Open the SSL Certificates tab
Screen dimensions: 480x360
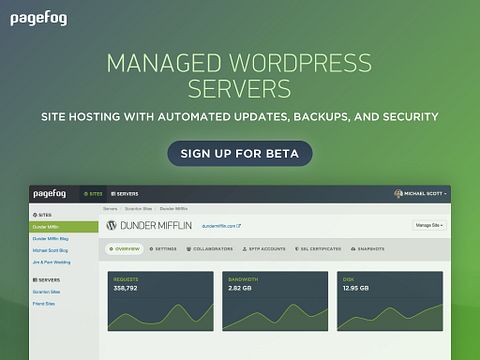coord(318,249)
